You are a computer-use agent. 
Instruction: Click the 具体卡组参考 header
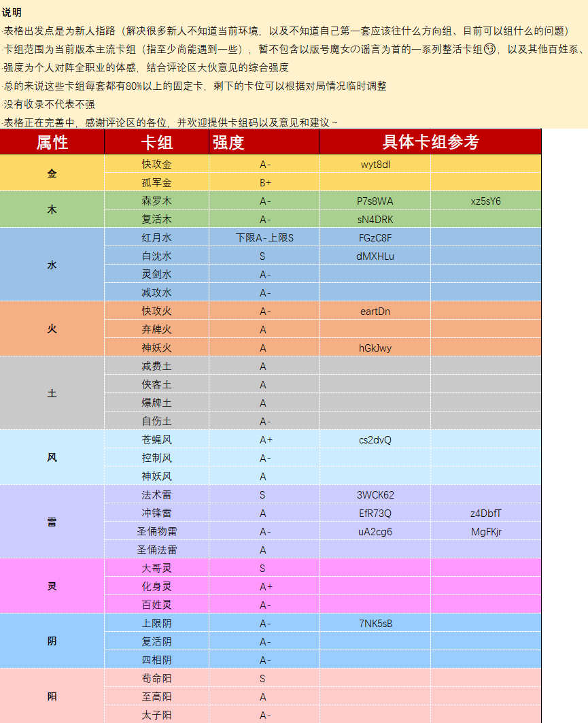point(431,142)
